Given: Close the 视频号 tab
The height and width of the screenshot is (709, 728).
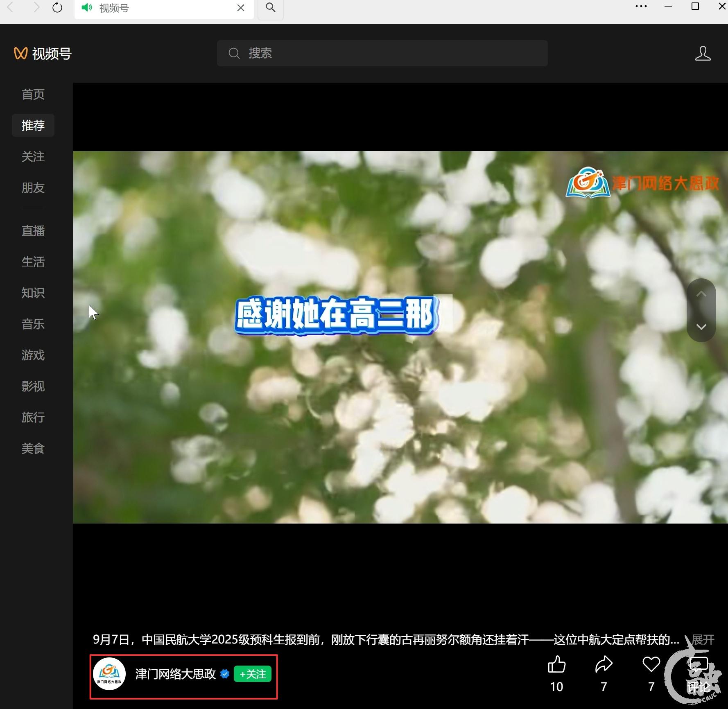Looking at the screenshot, I should (x=241, y=8).
